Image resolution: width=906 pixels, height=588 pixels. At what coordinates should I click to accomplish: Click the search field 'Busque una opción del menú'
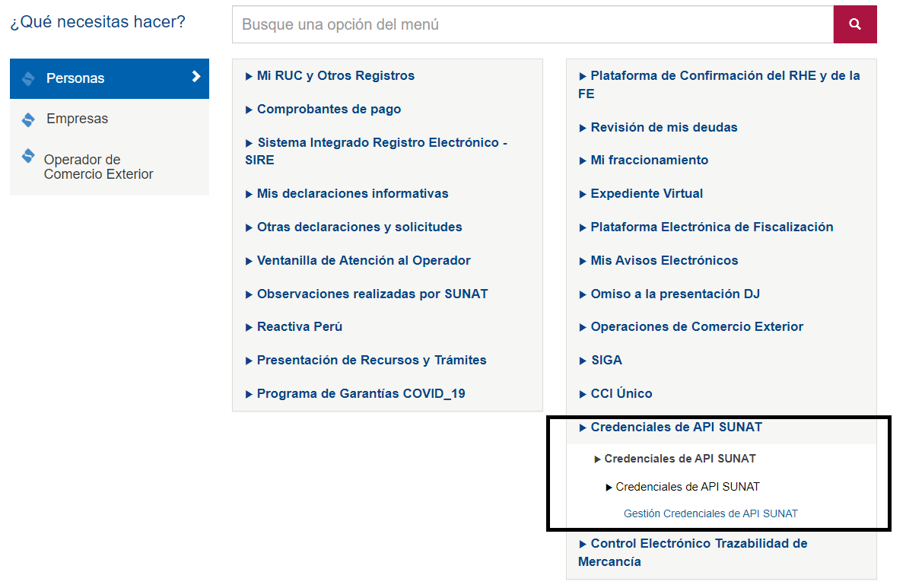pyautogui.click(x=532, y=24)
